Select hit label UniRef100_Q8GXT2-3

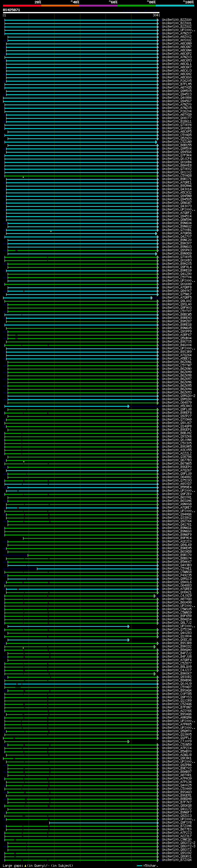point(179,846)
